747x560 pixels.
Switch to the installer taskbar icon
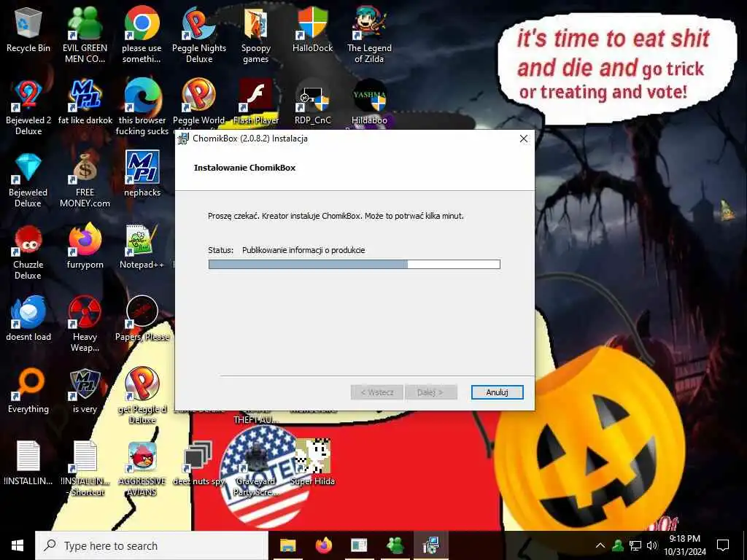pos(430,545)
